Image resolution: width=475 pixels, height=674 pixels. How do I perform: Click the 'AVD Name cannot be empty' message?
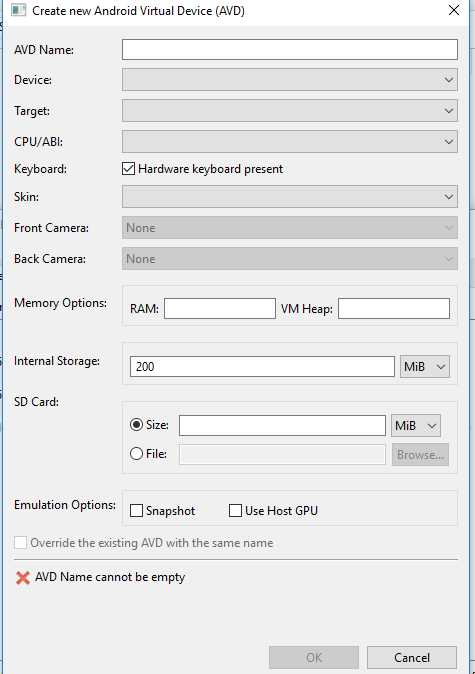(110, 577)
